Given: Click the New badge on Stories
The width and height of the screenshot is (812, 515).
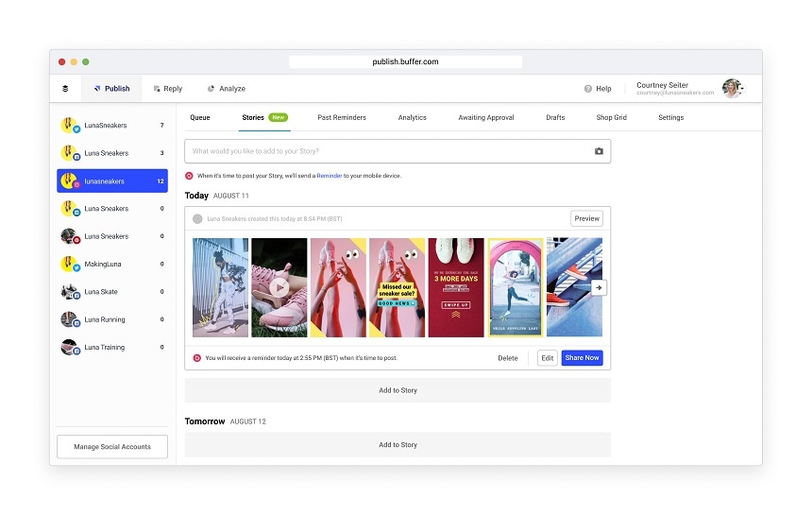Looking at the screenshot, I should pos(279,117).
